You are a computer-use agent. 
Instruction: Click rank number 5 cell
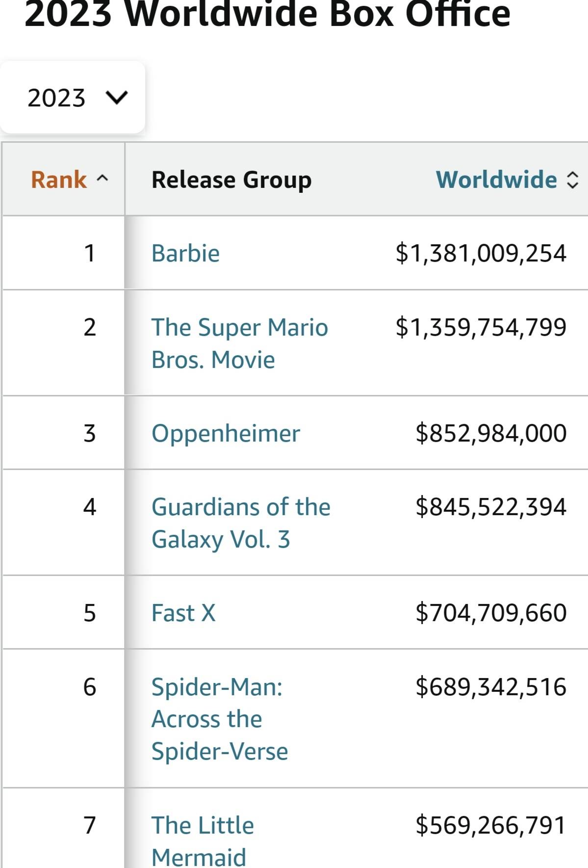click(89, 613)
